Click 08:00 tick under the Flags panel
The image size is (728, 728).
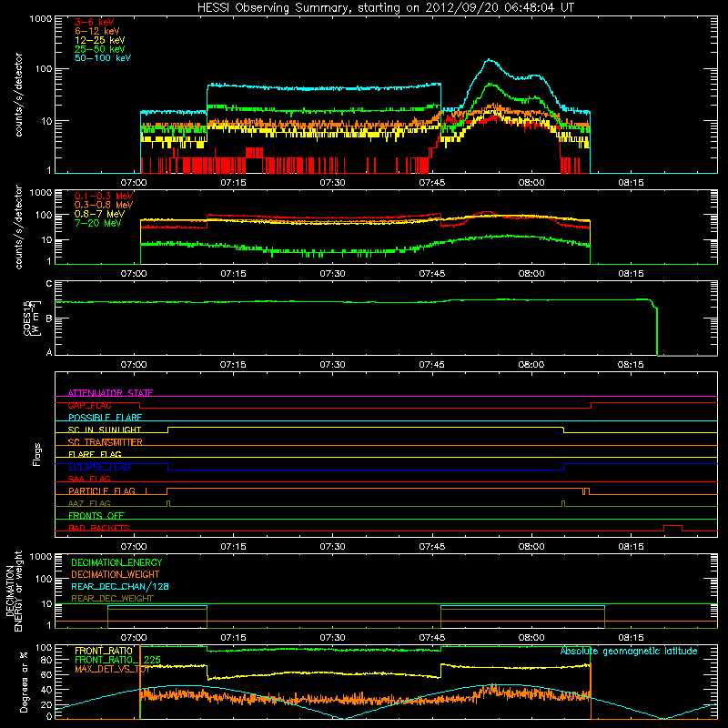(x=531, y=547)
